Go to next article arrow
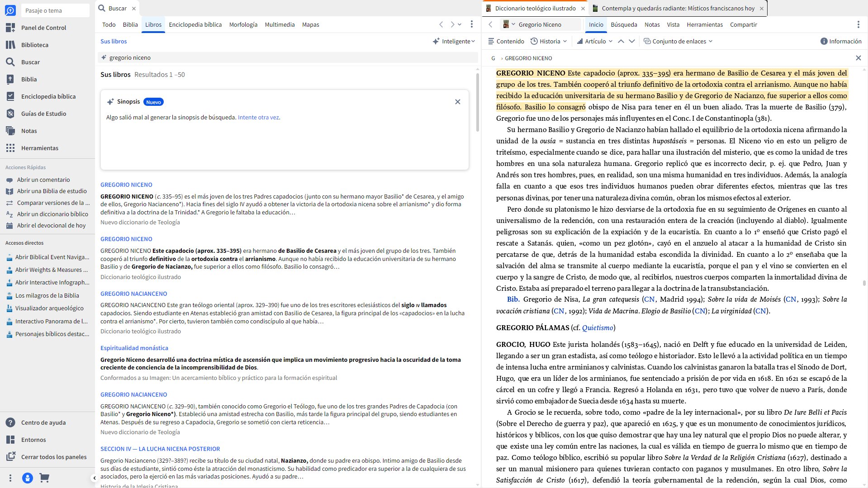This screenshot has height=488, width=868. [632, 41]
